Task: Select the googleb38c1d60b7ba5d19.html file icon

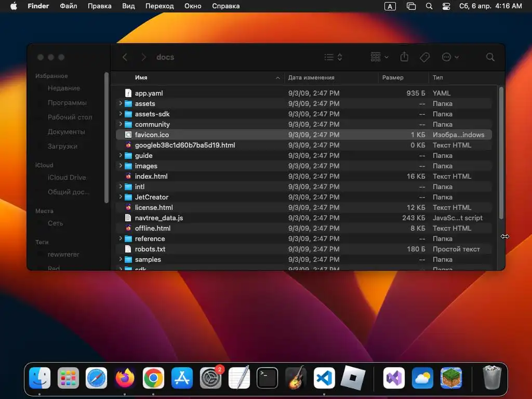Action: coord(128,145)
